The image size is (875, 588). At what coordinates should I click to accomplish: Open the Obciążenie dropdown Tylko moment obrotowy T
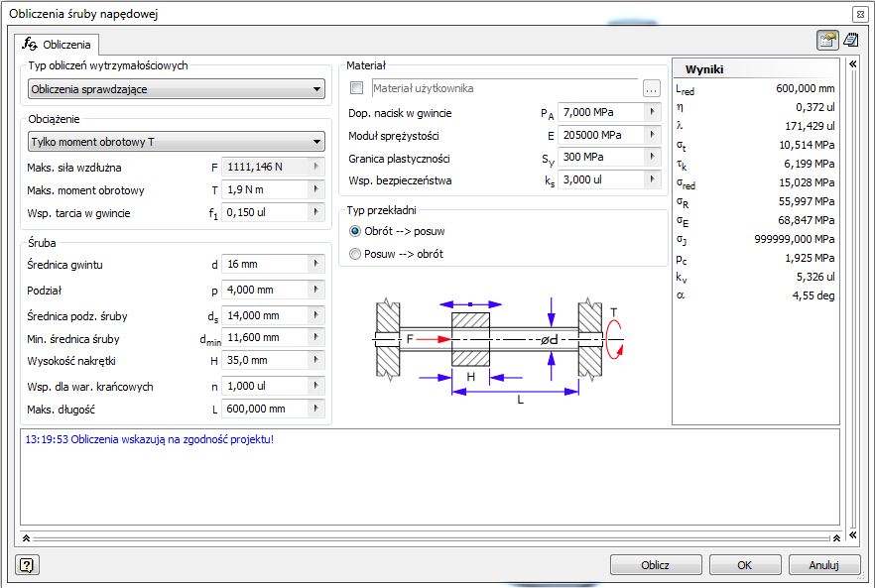pos(177,142)
